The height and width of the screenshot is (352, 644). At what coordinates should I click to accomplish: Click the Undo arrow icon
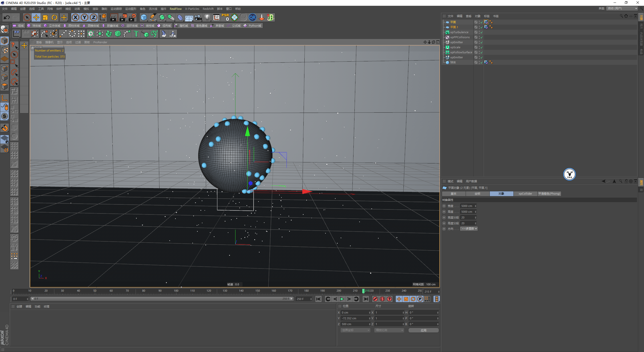click(x=7, y=17)
